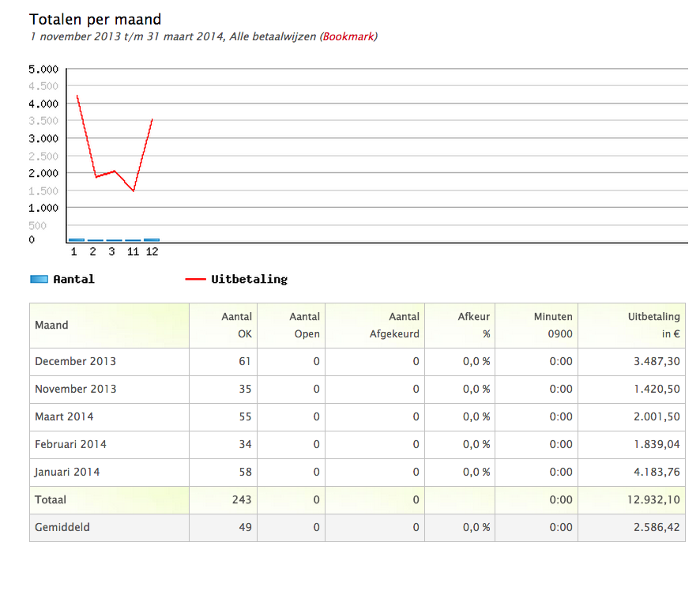This screenshot has height=614, width=700.
Task: Click the average payout 2.586,42
Action: [657, 527]
